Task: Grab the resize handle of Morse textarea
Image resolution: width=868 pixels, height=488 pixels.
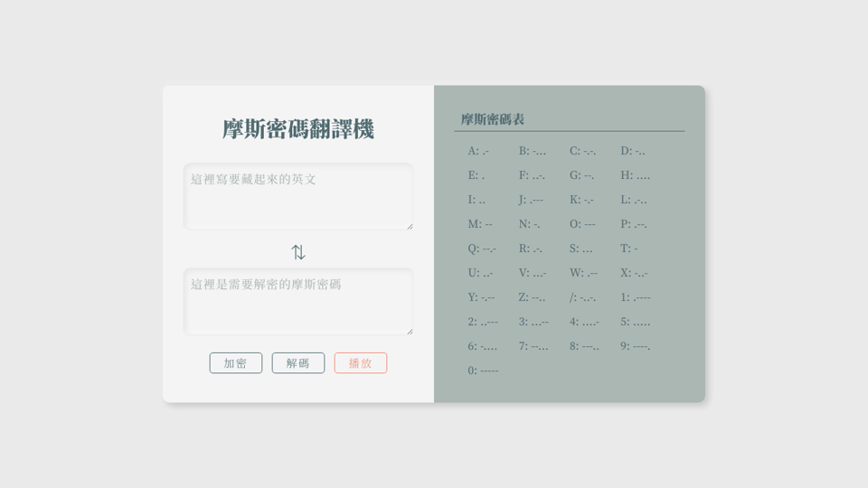Action: pyautogui.click(x=410, y=331)
